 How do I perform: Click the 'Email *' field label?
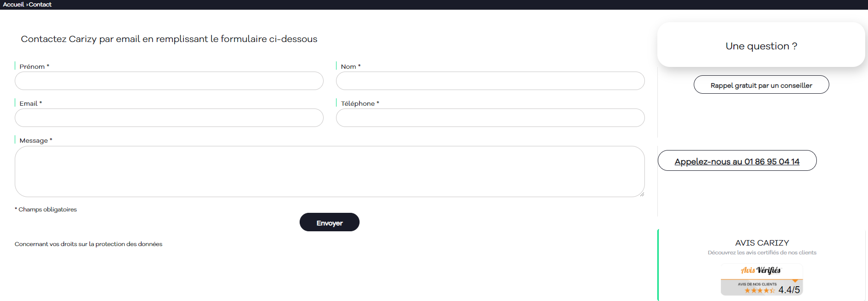[x=31, y=103]
